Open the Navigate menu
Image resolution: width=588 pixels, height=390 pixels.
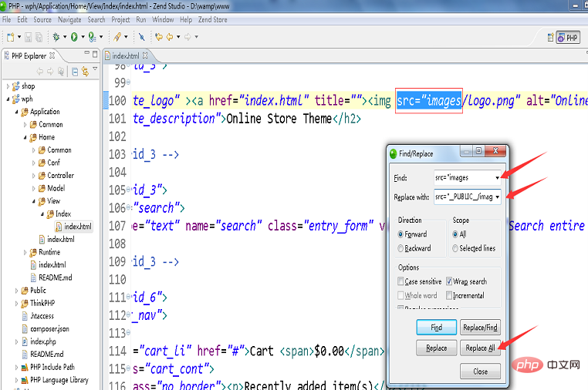pyautogui.click(x=69, y=19)
